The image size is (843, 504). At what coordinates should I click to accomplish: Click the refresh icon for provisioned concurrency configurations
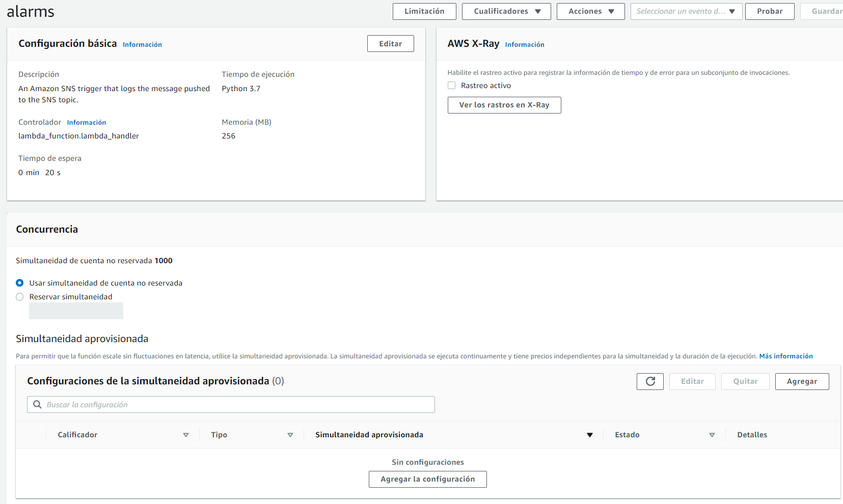650,381
